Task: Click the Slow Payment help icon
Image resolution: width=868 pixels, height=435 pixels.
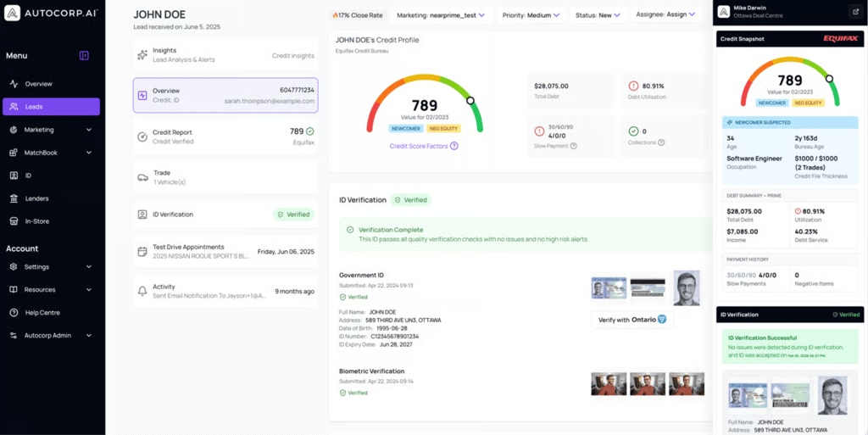Action: click(x=574, y=146)
